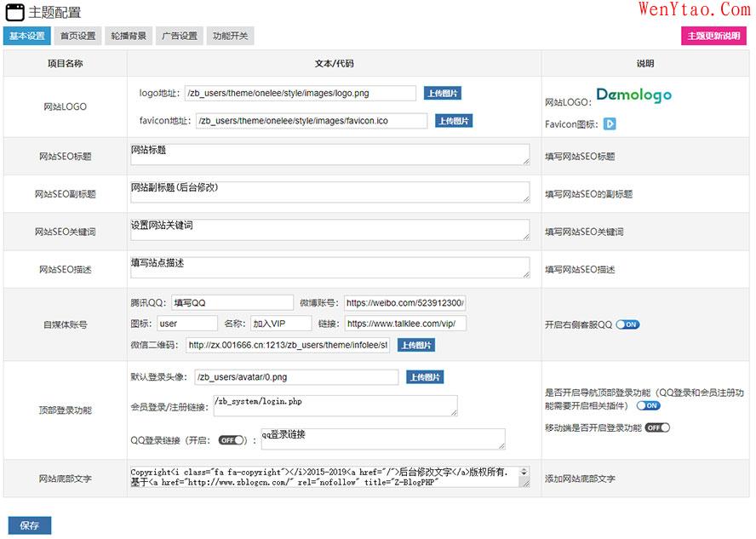The height and width of the screenshot is (539, 756).
Task: Save settings with the 保存 button
Action: point(30,525)
